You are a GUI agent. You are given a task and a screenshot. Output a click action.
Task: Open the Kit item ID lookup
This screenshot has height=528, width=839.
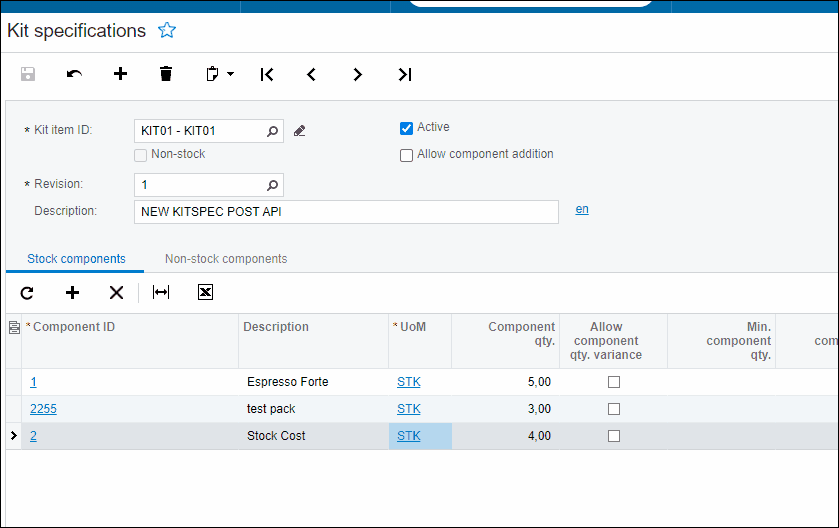pyautogui.click(x=272, y=131)
